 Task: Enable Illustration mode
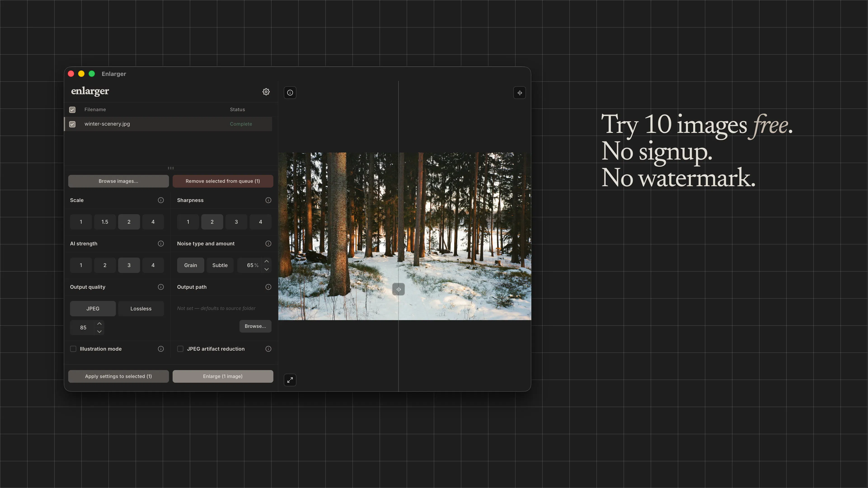pyautogui.click(x=73, y=349)
